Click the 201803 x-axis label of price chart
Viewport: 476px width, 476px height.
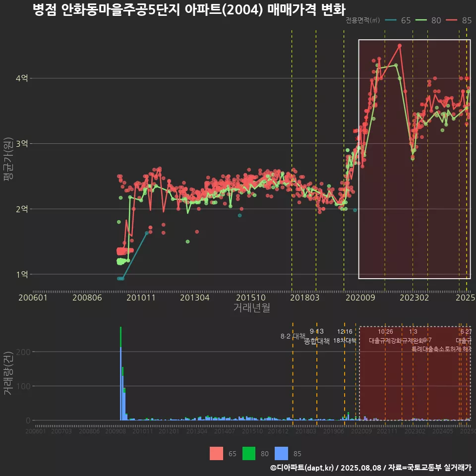click(x=305, y=297)
